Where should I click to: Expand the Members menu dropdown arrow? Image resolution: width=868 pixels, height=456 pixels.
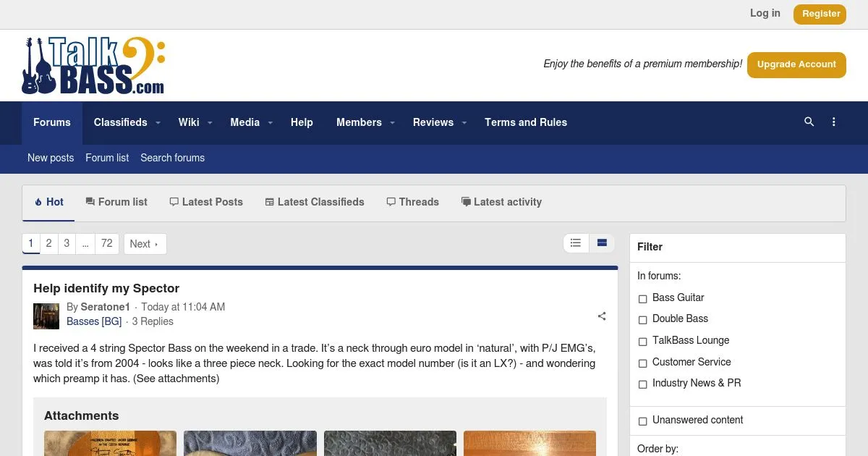tap(393, 123)
